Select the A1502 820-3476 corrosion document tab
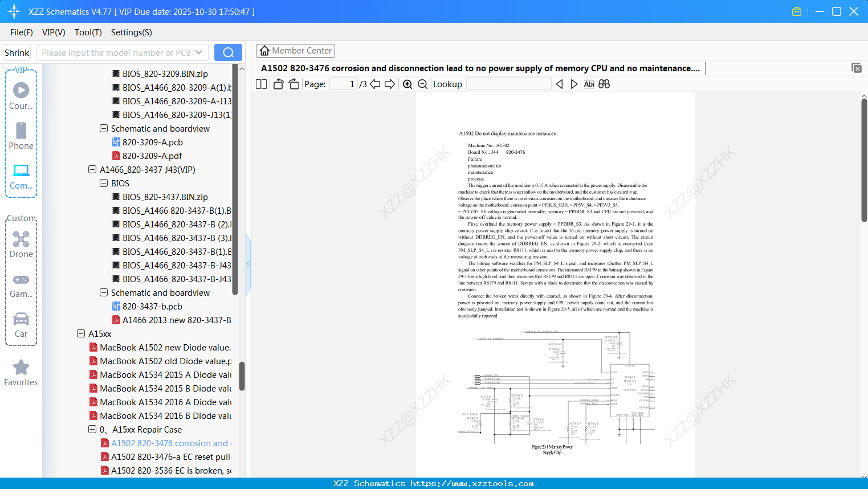Screen dimensions: 868x489 coord(480,68)
